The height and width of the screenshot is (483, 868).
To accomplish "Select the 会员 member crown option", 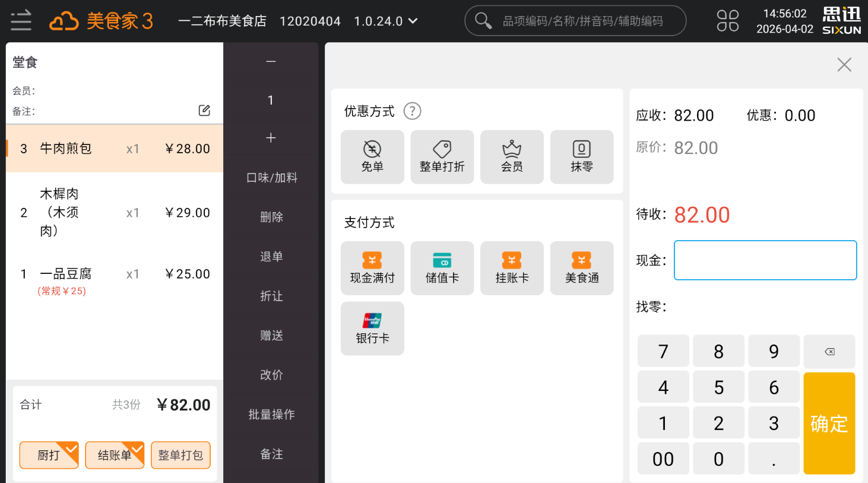I will coord(512,157).
